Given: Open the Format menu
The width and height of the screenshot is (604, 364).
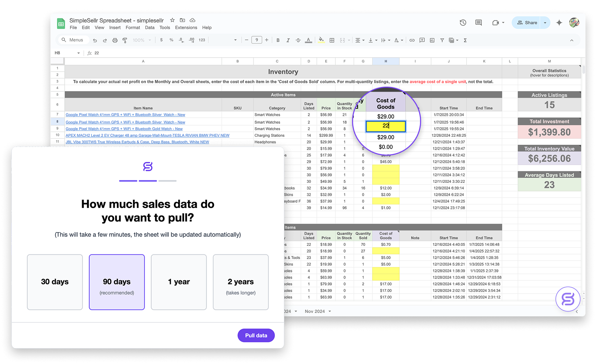Looking at the screenshot, I should click(x=133, y=28).
